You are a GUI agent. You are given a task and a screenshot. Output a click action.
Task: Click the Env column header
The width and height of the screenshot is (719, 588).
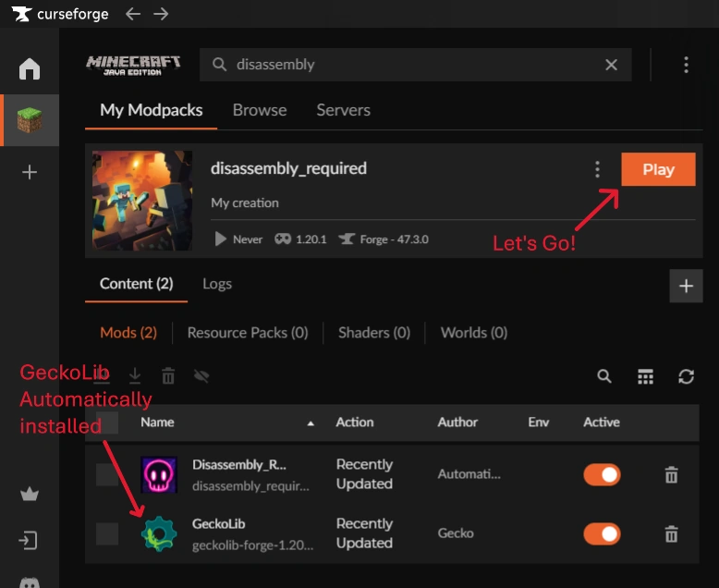539,423
